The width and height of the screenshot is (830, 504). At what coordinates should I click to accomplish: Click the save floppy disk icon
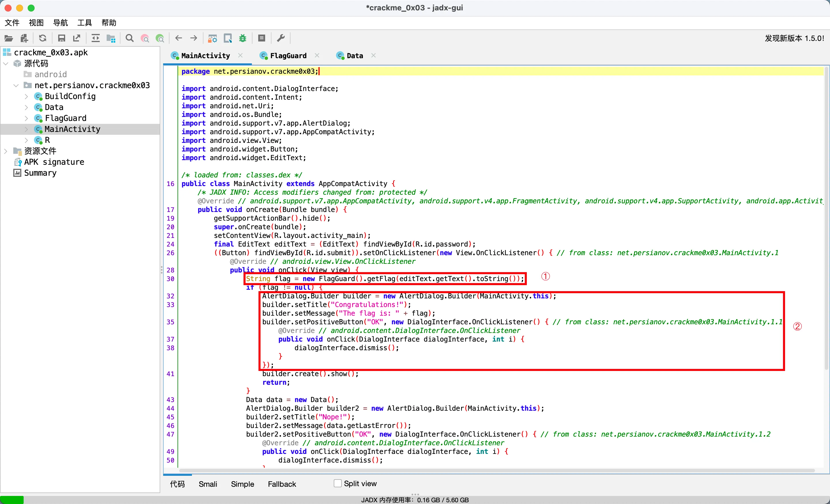point(61,38)
